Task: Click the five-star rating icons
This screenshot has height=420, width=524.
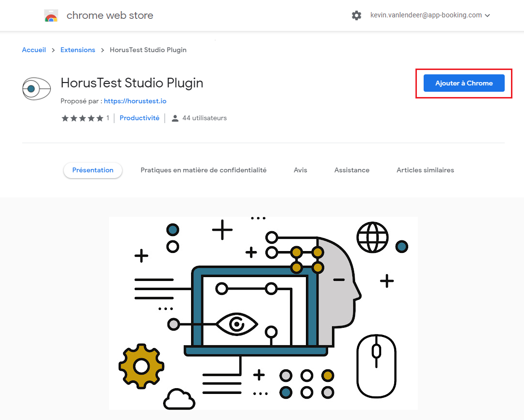Action: point(82,118)
